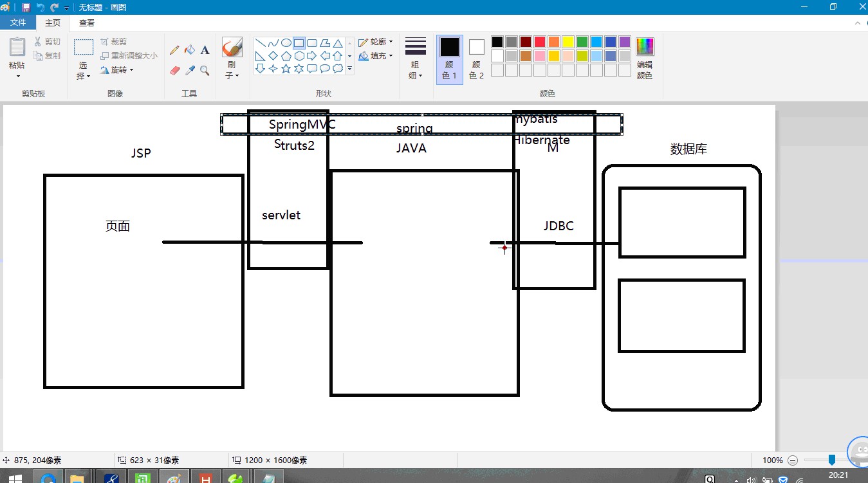The width and height of the screenshot is (868, 483).
Task: Open the Outline (轮廓) dropdown
Action: click(376, 42)
